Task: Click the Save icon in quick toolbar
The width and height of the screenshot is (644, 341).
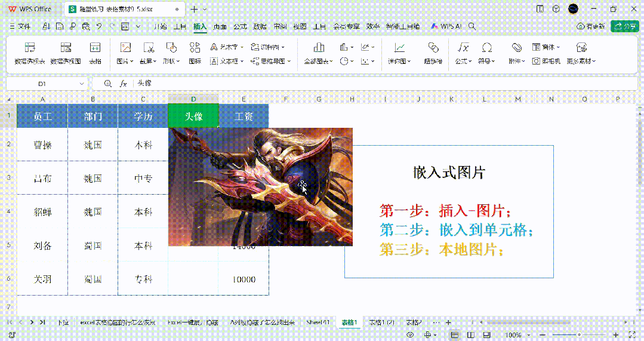Action: (x=60, y=26)
